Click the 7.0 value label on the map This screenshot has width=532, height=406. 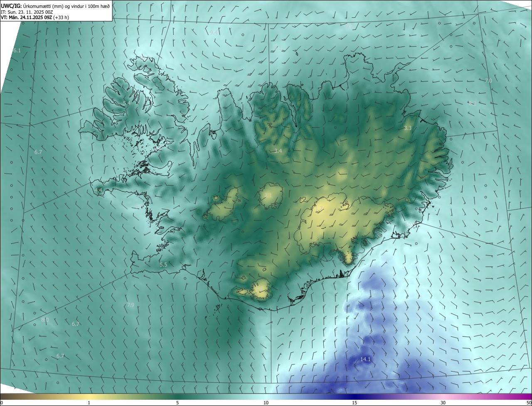point(488,81)
